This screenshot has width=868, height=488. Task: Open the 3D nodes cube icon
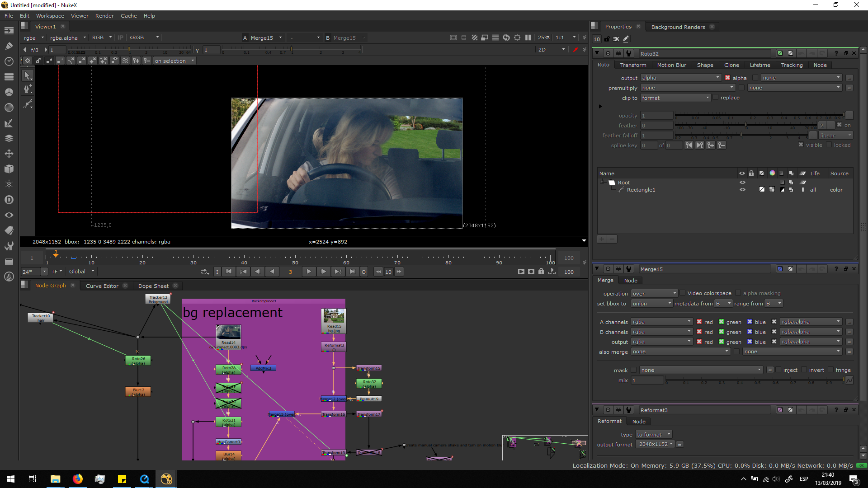pos(9,169)
